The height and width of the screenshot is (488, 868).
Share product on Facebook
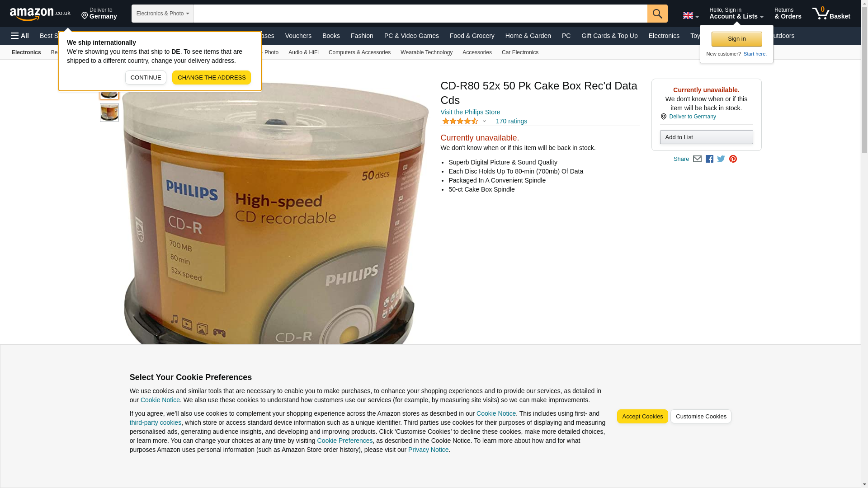click(x=709, y=159)
